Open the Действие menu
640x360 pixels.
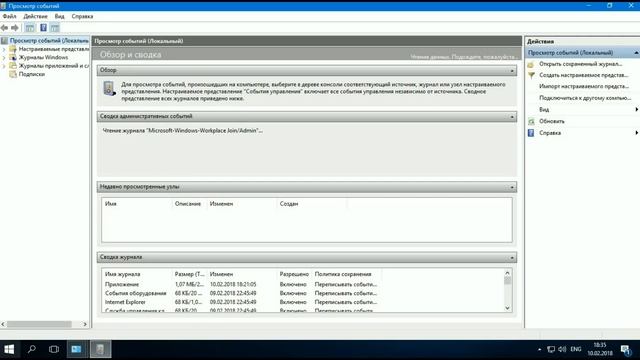click(x=36, y=16)
